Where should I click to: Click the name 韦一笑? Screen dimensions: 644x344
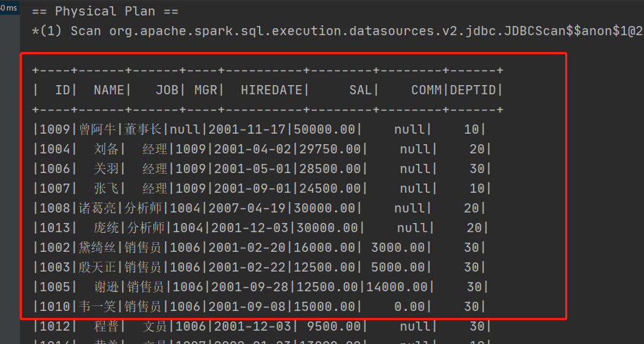[x=97, y=307]
